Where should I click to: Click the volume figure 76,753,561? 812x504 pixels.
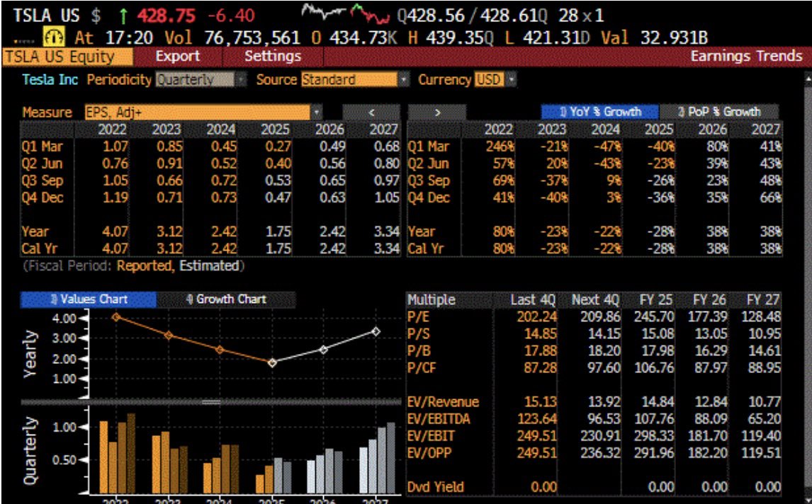252,38
